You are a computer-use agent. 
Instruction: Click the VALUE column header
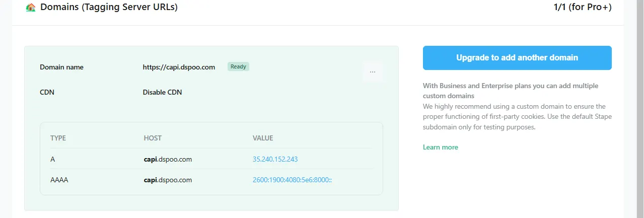click(x=263, y=138)
